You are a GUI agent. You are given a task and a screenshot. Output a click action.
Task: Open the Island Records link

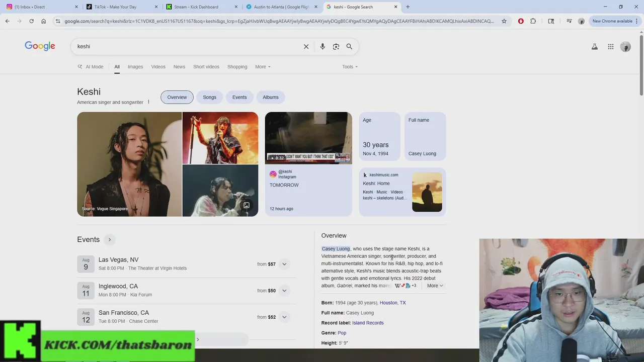pos(368,323)
